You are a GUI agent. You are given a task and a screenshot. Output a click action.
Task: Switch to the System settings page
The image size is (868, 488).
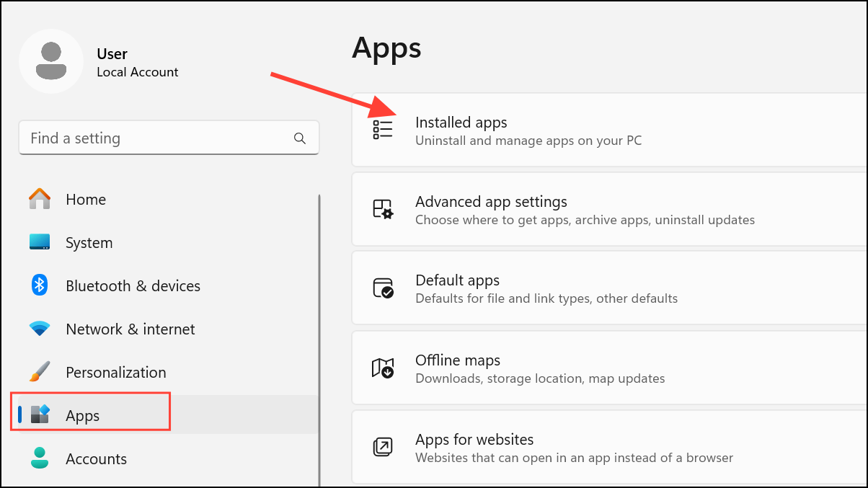click(x=89, y=242)
